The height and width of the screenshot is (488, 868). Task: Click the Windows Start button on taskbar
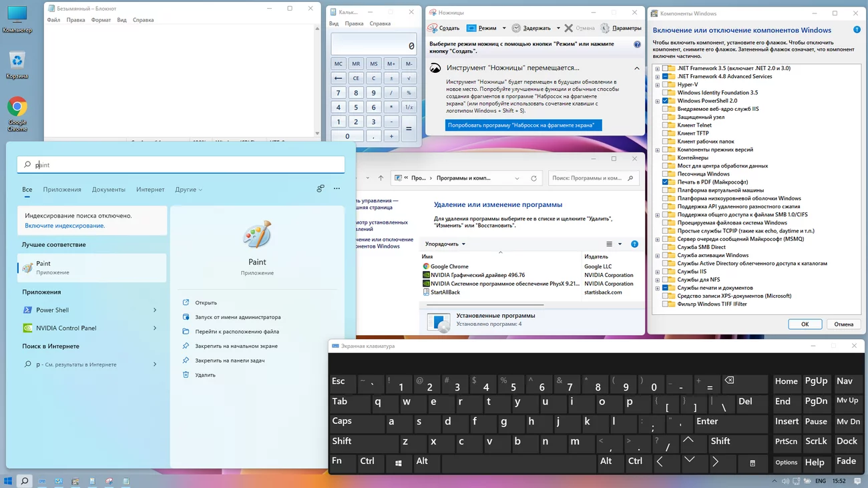8,481
